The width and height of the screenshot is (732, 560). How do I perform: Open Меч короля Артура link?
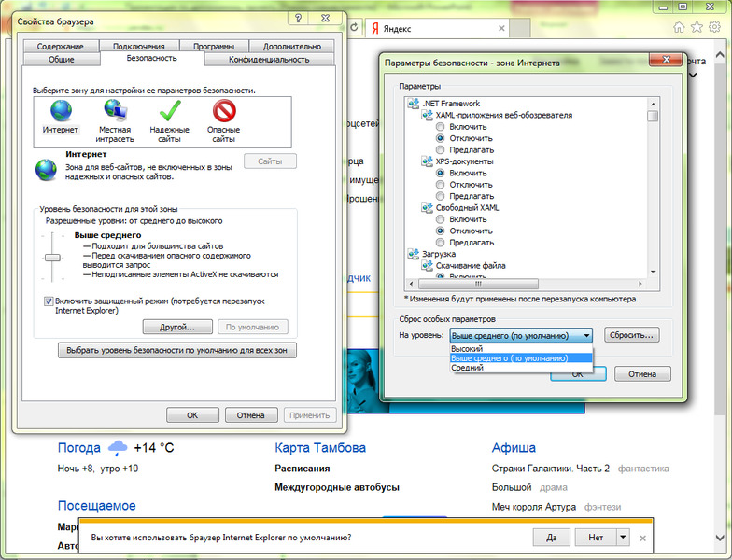click(534, 507)
